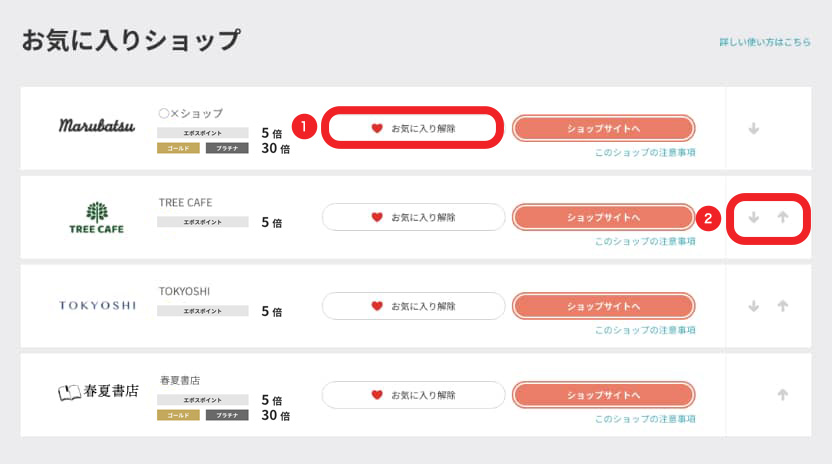Move TREE CAFE up in the list
This screenshot has height=464, width=832.
pyautogui.click(x=783, y=217)
